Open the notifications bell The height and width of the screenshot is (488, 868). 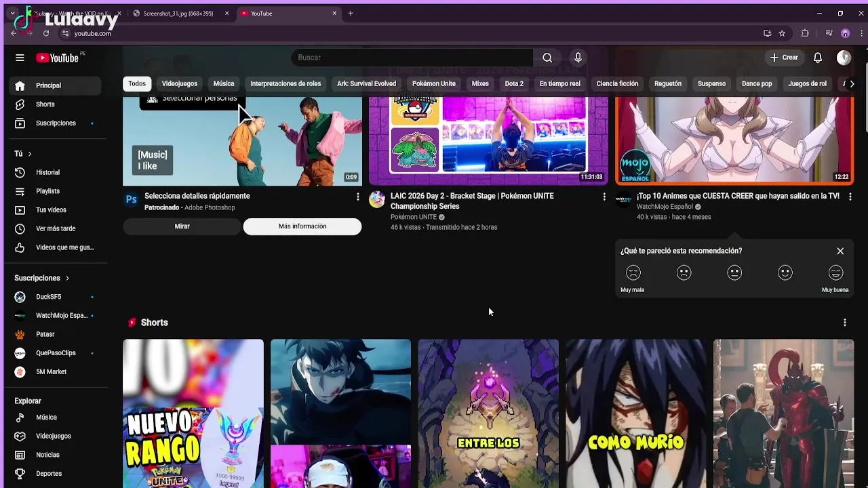point(818,58)
